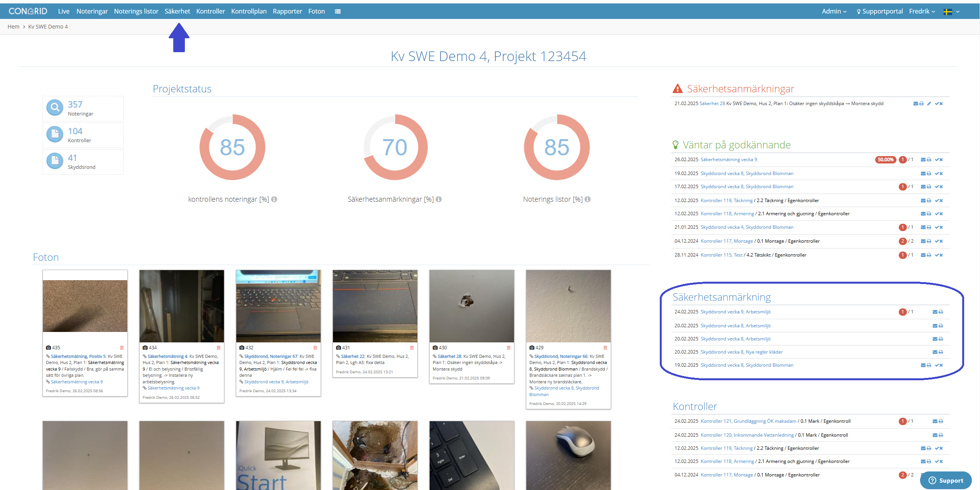Open the Skyddsrond vecka 9, Arbetsmiljö link

(735, 312)
